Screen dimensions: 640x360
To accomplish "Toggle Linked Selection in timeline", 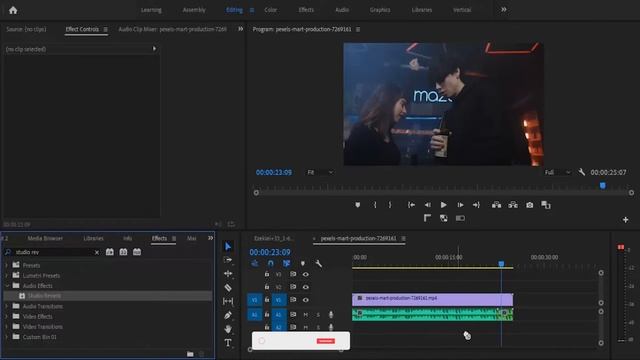I will pyautogui.click(x=287, y=264).
